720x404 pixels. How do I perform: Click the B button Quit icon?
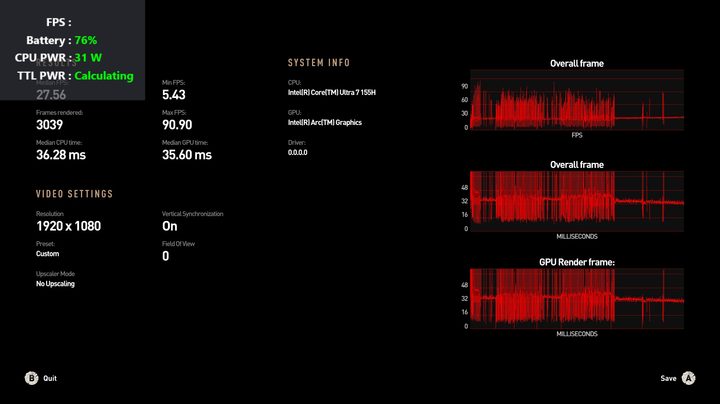tap(31, 378)
